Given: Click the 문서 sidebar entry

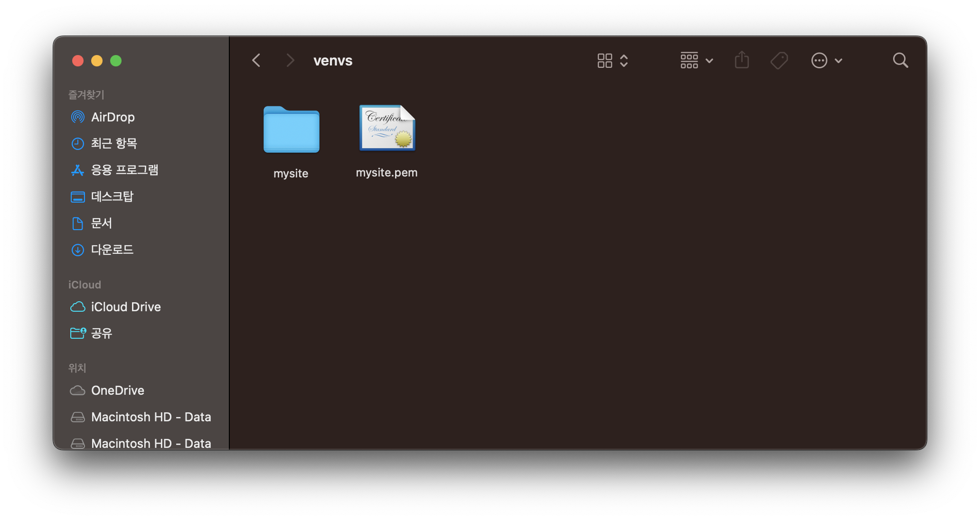Looking at the screenshot, I should point(102,223).
